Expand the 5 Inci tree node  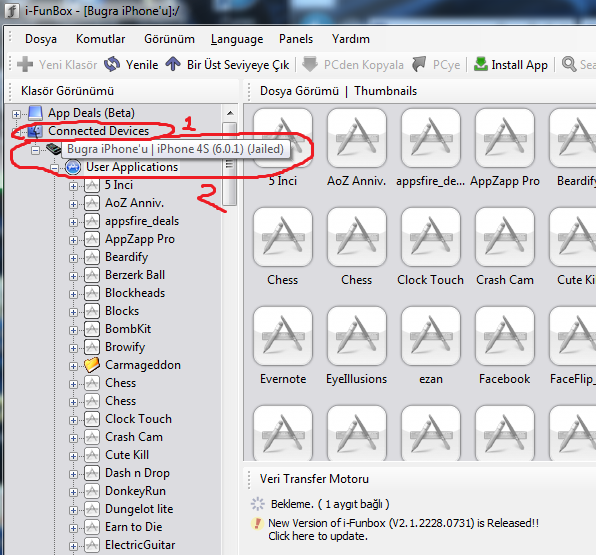73,186
